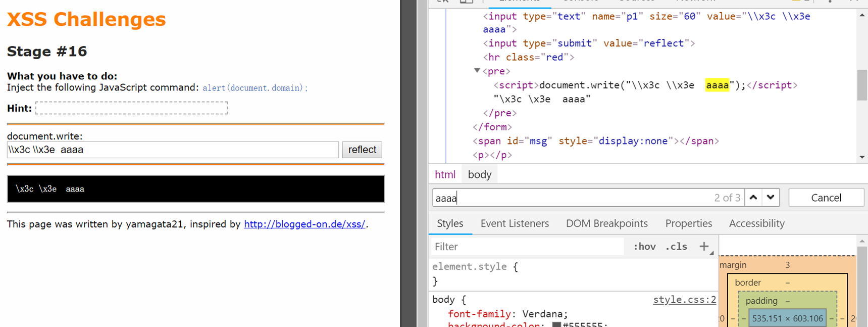Viewport: 868px width, 327px height.
Task: Select the hr class="red" node
Action: point(529,57)
